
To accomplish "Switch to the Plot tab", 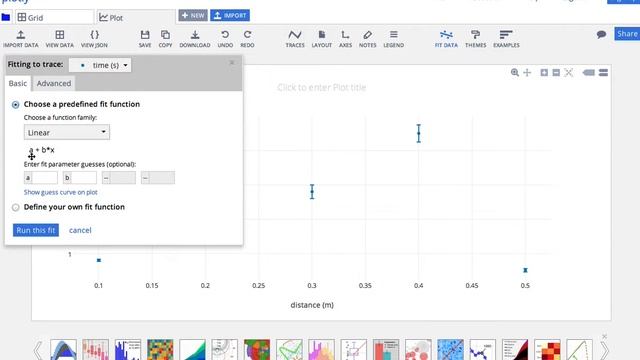I will tap(136, 18).
